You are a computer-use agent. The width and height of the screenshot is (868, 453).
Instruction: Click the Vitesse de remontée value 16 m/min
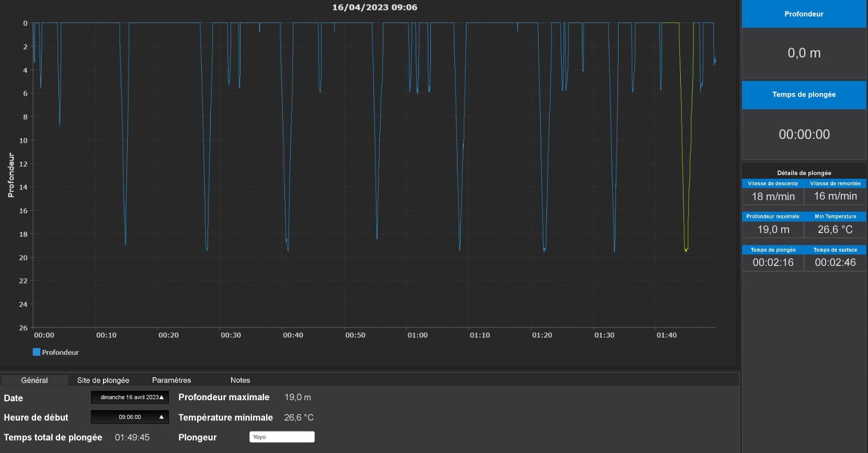coord(835,196)
